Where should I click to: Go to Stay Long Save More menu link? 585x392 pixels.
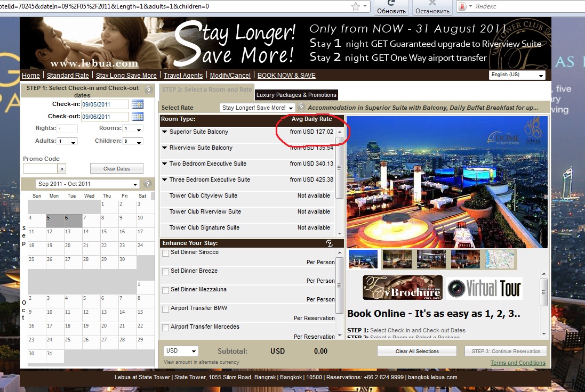point(126,76)
